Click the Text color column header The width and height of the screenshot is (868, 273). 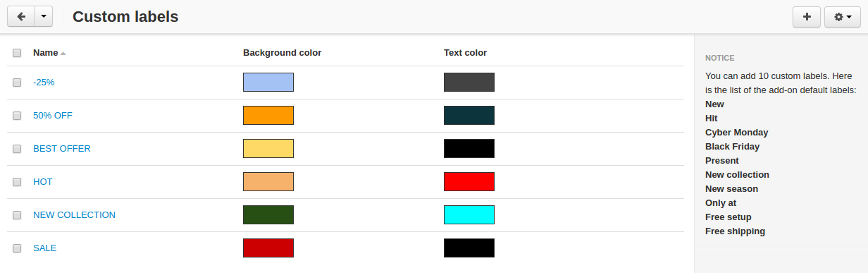(x=465, y=53)
